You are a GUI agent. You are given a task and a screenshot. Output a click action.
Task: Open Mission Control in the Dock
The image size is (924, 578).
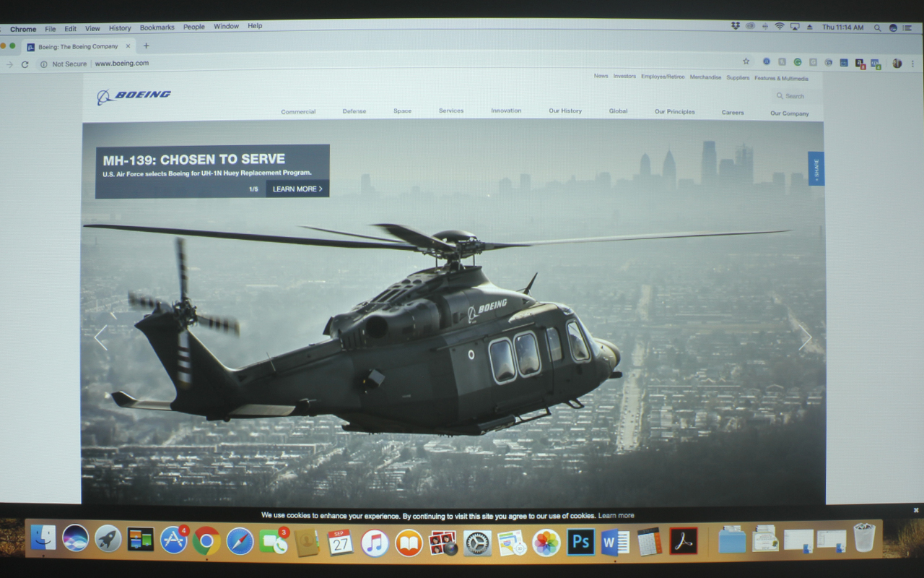141,539
